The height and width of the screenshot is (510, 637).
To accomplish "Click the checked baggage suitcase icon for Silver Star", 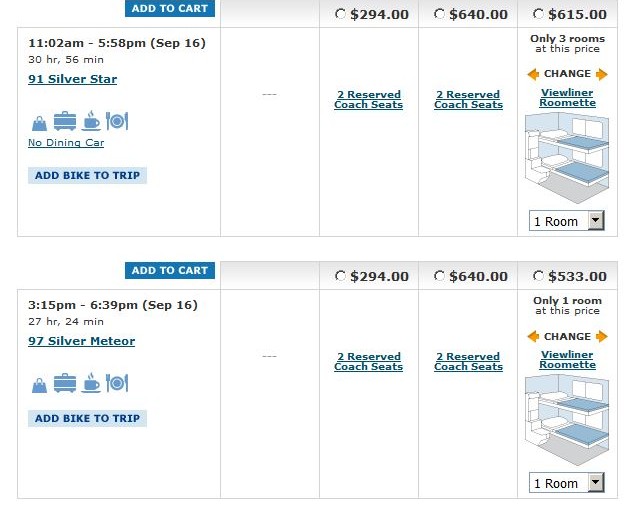I will 65,122.
